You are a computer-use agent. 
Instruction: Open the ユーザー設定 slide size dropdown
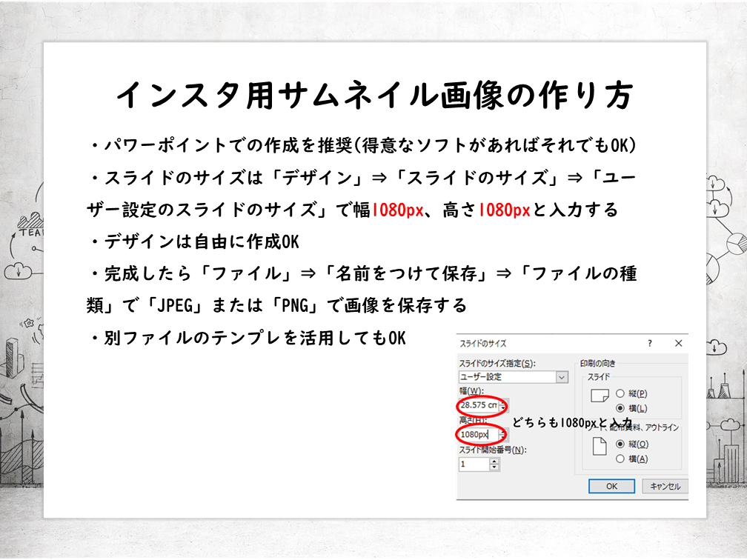pyautogui.click(x=562, y=377)
